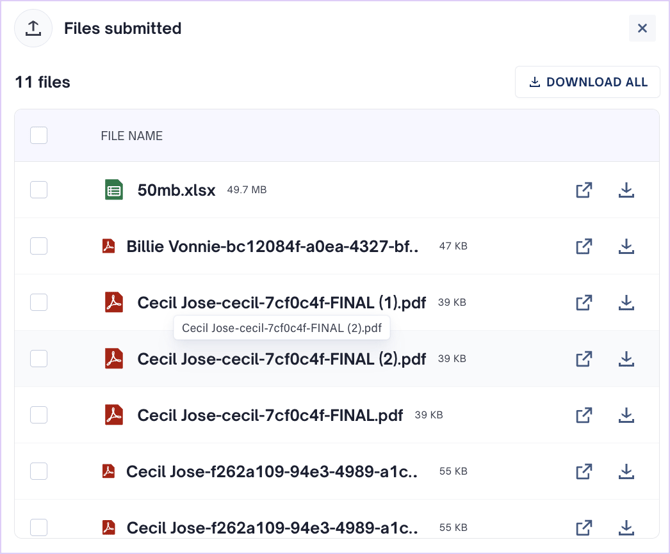Open 50mb.xlsx in new tab
This screenshot has height=554, width=670.
coord(584,190)
